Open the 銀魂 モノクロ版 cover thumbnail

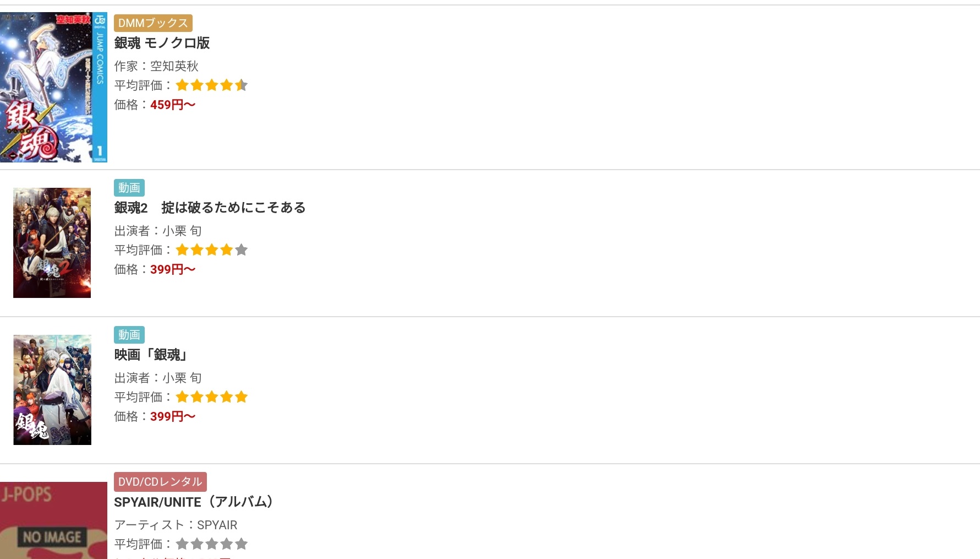pos(53,87)
